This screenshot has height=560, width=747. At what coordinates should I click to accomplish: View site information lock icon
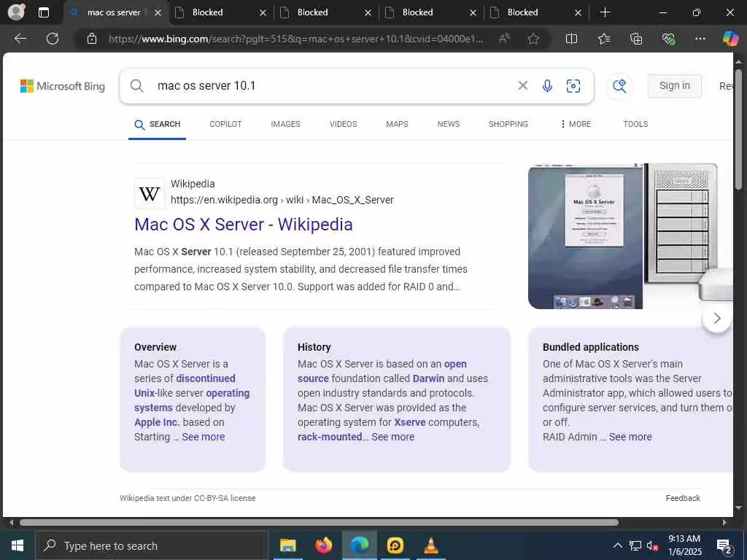pos(92,39)
